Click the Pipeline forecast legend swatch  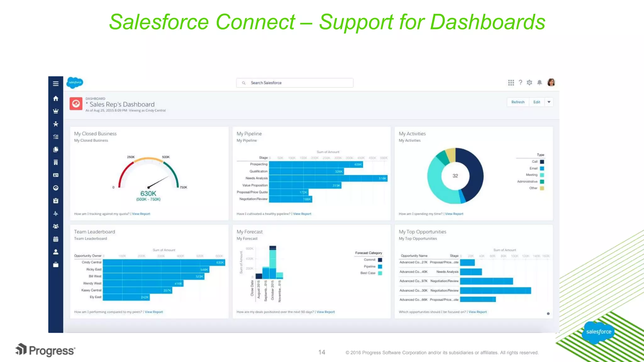[380, 266]
